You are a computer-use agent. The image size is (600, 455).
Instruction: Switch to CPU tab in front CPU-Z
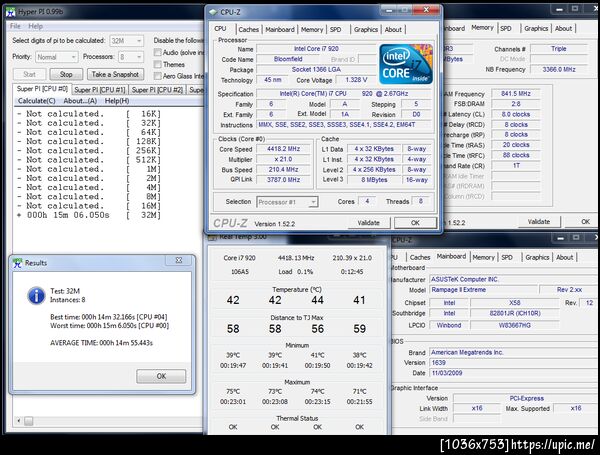(220, 29)
